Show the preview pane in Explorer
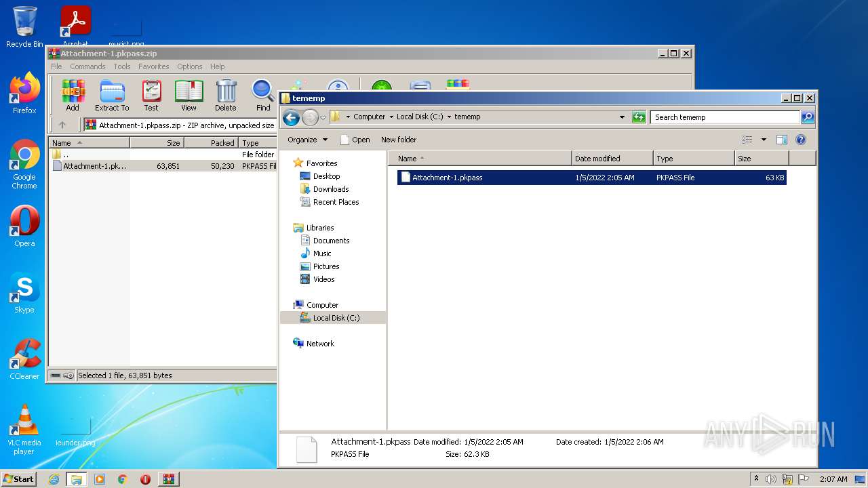This screenshot has height=488, width=868. (x=781, y=140)
